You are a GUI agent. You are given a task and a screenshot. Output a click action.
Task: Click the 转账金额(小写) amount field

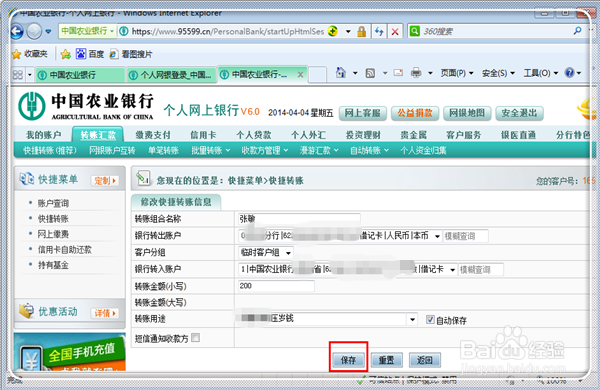(276, 286)
